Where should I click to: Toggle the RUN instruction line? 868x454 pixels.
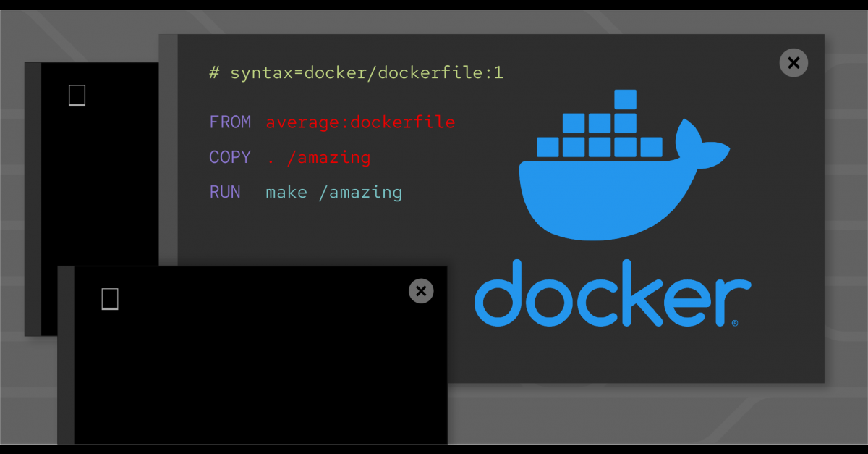(x=225, y=192)
